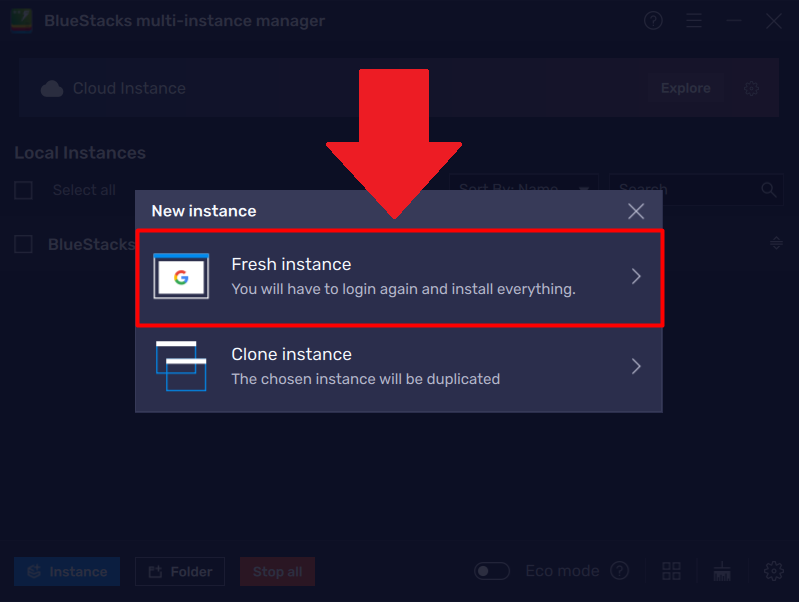This screenshot has width=799, height=602.
Task: Click the arrange instances grid icon
Action: click(671, 571)
